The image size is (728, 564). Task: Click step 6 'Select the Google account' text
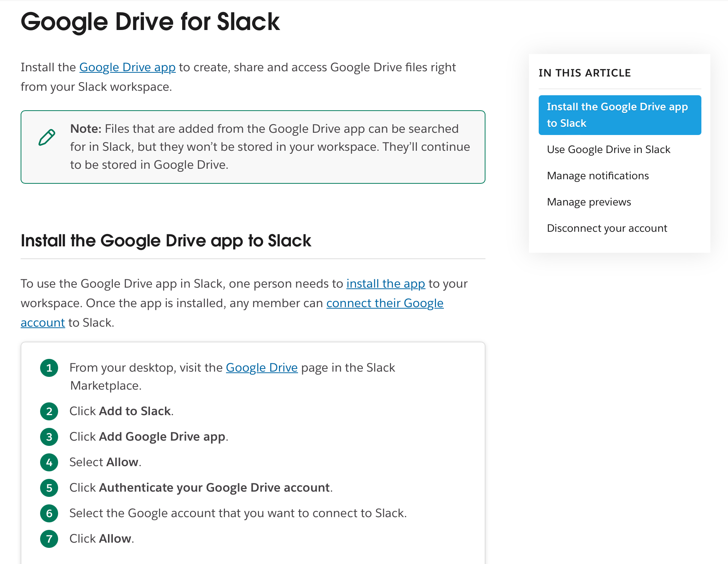tap(238, 513)
